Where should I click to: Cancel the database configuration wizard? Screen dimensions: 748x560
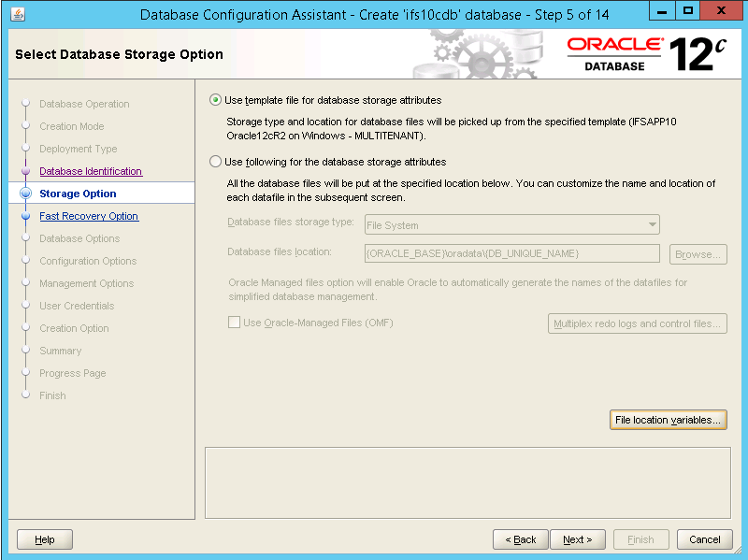coord(705,539)
